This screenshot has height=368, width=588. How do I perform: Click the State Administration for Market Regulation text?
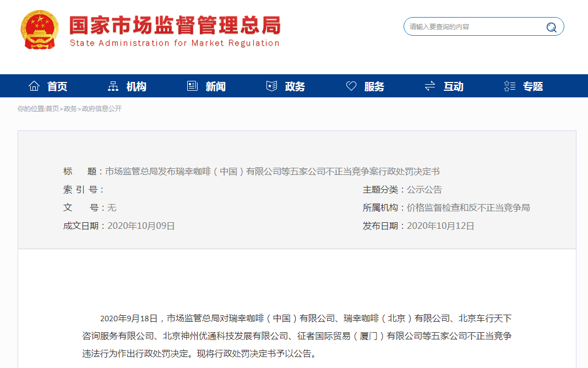tap(175, 43)
